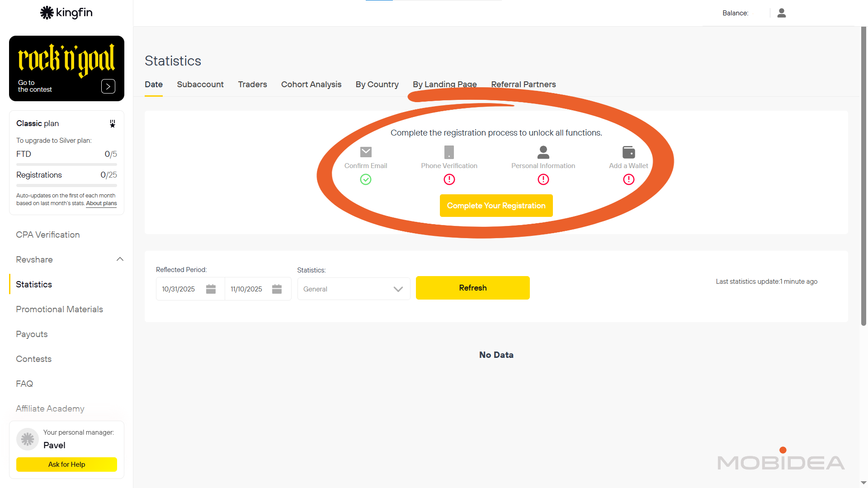Open the About plans link

[101, 203]
